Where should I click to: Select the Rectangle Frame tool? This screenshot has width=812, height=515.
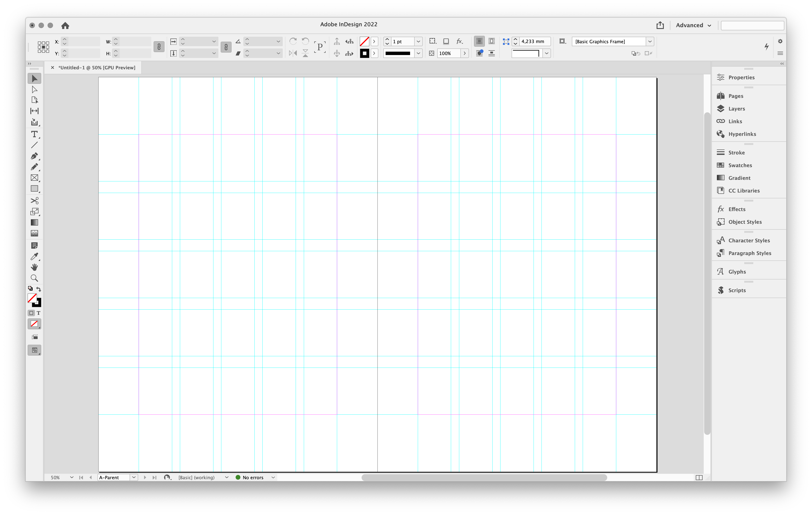point(34,178)
